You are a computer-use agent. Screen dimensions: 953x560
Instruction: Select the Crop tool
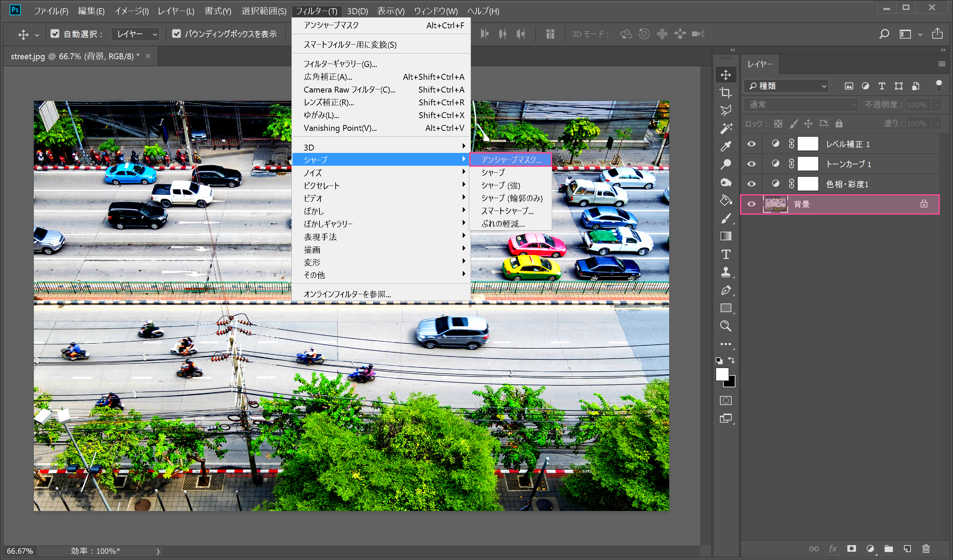(725, 93)
